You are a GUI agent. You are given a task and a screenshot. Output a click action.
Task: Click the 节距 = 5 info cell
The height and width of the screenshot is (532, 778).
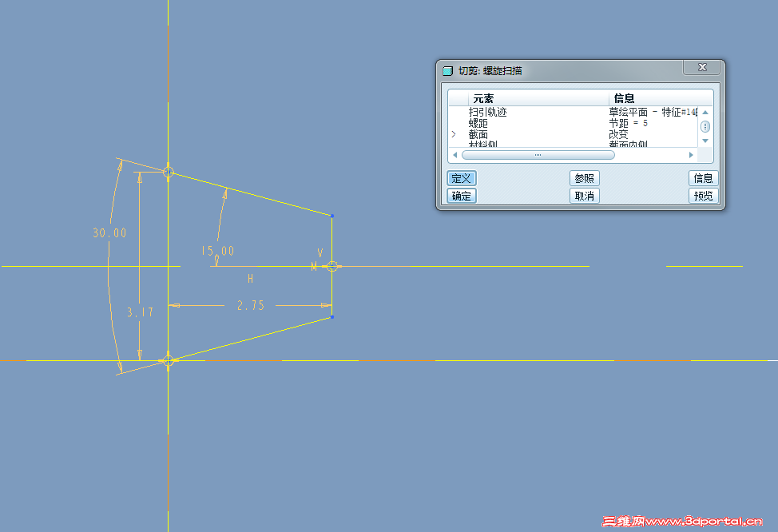[x=628, y=123]
